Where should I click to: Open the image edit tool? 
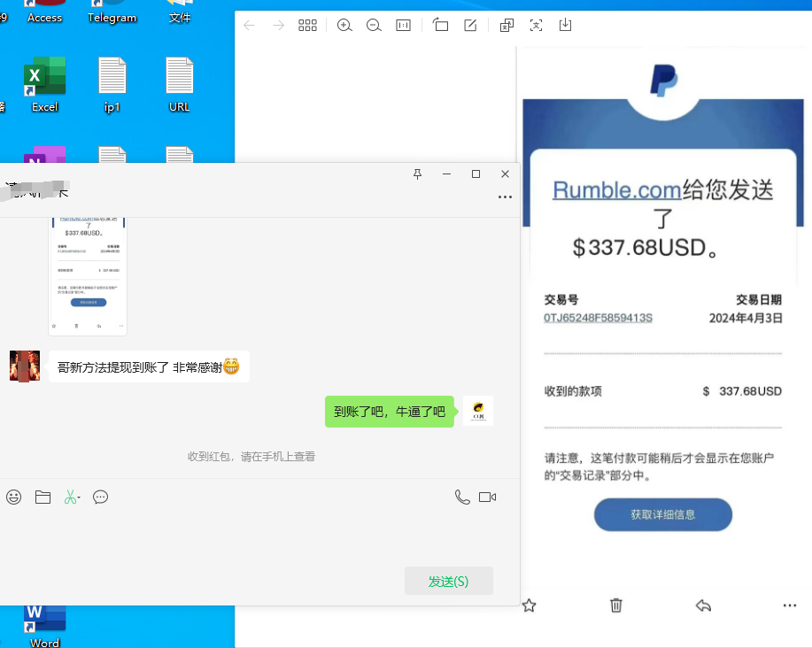click(x=470, y=25)
